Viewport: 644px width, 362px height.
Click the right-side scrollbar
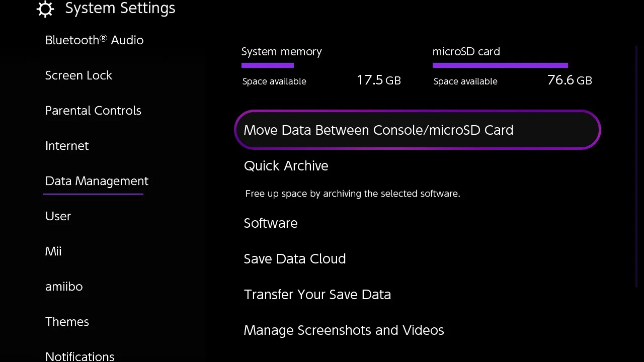pyautogui.click(x=636, y=166)
